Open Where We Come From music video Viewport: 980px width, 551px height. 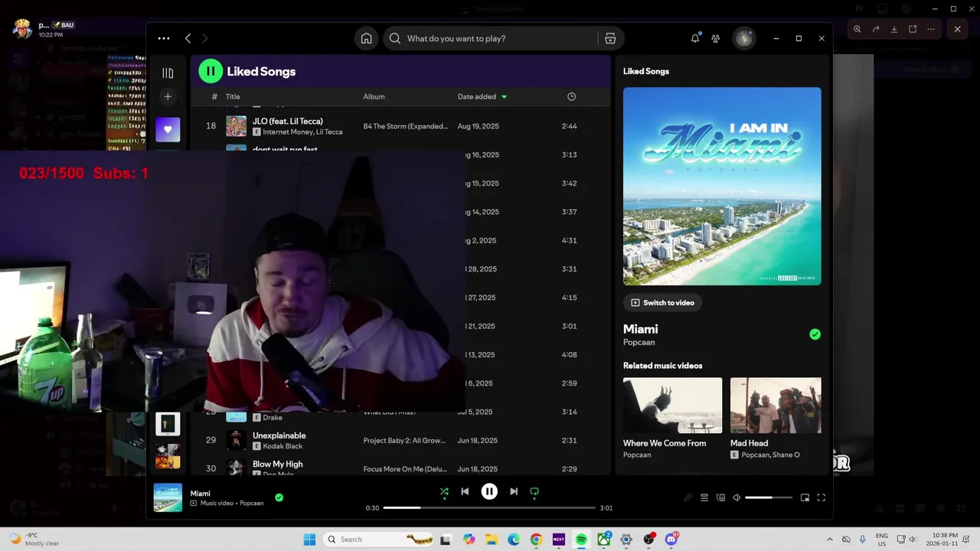672,406
